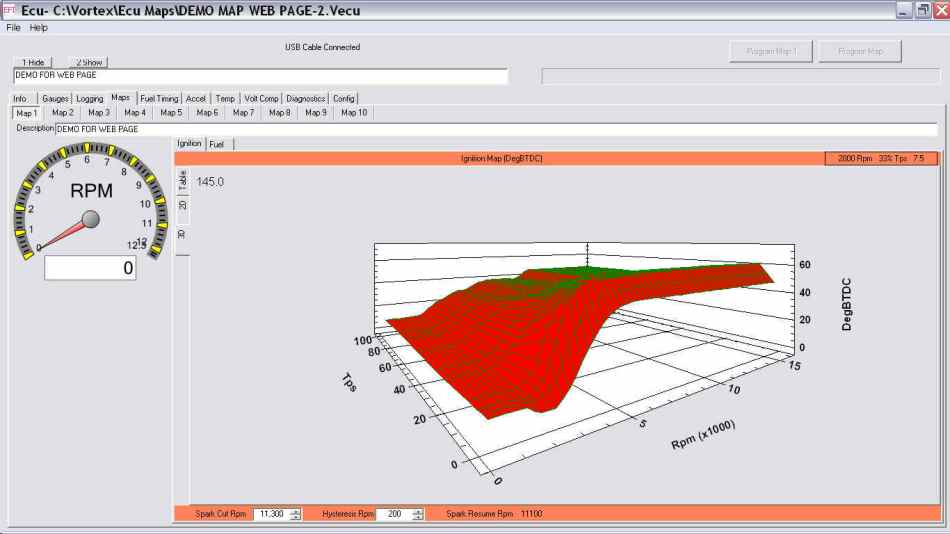Screen dimensions: 950x534
Task: Open the Help menu
Action: point(39,28)
